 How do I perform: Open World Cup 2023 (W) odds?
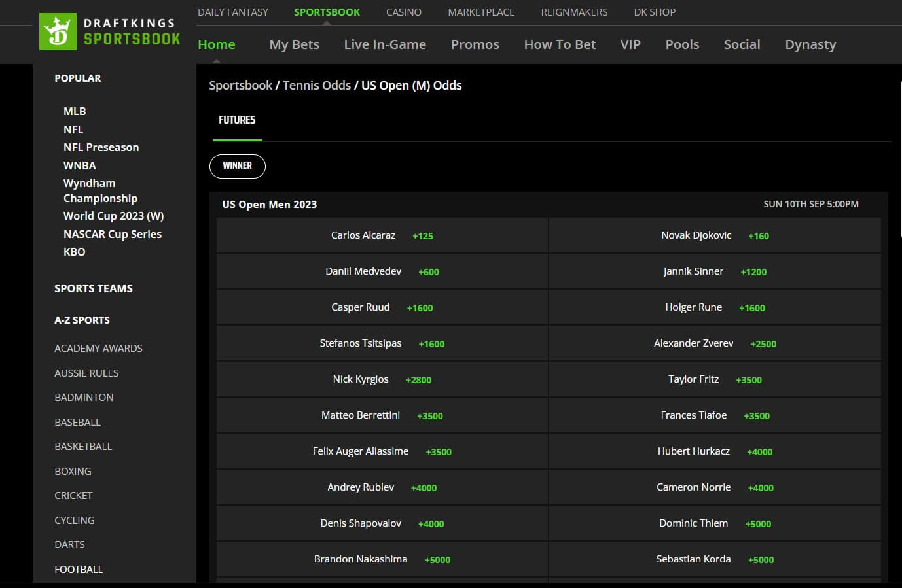[113, 216]
